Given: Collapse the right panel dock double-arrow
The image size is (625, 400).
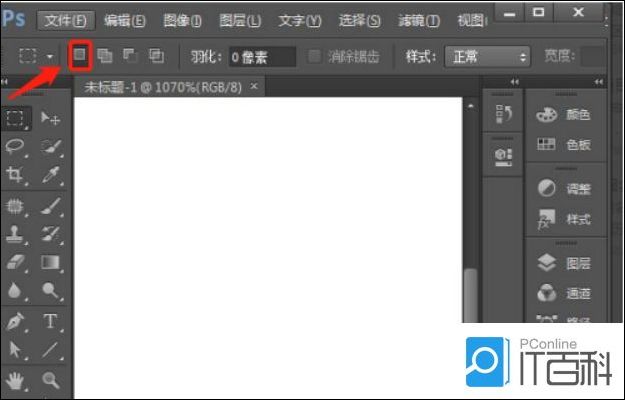Looking at the screenshot, I should click(598, 82).
